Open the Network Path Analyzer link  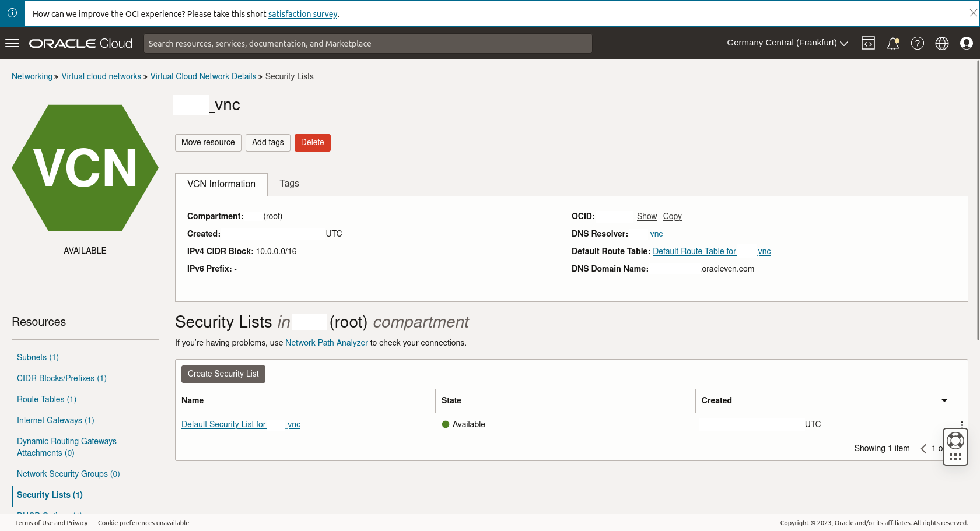[x=326, y=343]
